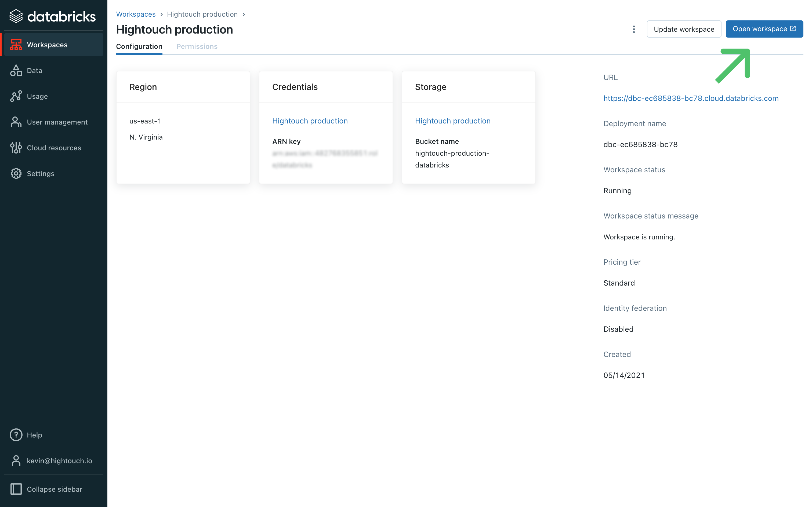This screenshot has width=812, height=507.
Task: Open the three-dot more options menu
Action: (633, 29)
